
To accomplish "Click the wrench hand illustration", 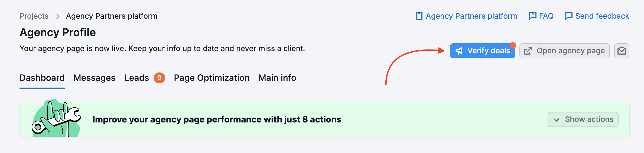I will 57,118.
